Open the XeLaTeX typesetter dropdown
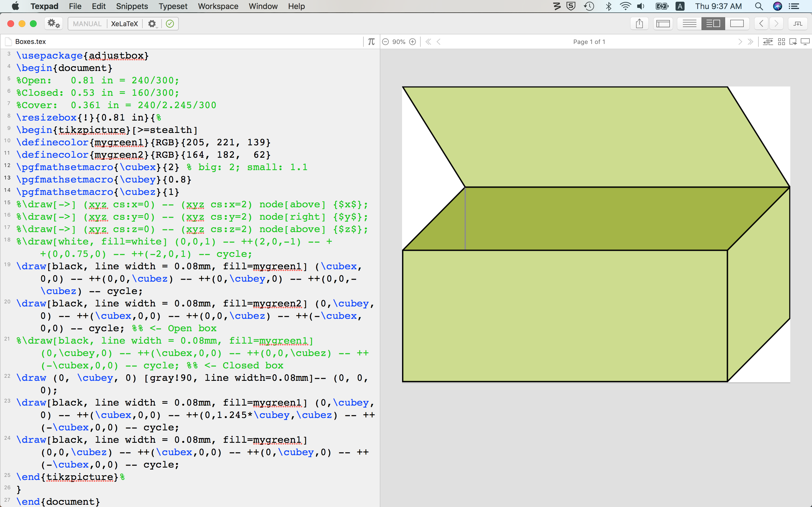812x507 pixels. pos(124,23)
